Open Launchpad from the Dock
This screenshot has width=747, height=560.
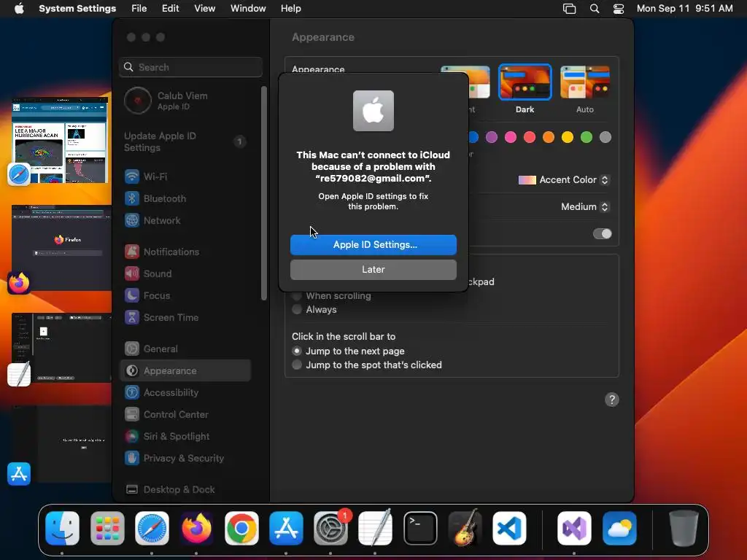107,529
